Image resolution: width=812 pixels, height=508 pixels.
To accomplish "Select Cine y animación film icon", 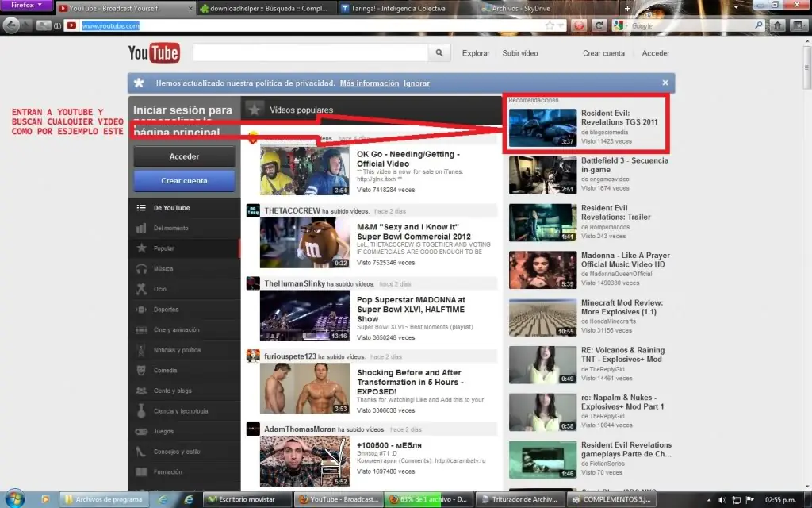I will [x=141, y=329].
